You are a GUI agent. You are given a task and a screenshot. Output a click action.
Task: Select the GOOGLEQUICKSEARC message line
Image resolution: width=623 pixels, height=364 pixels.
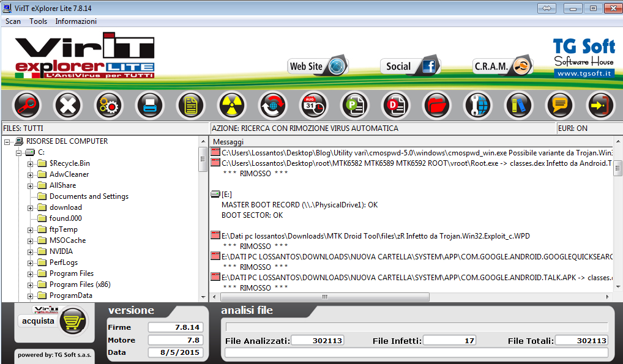(x=412, y=257)
